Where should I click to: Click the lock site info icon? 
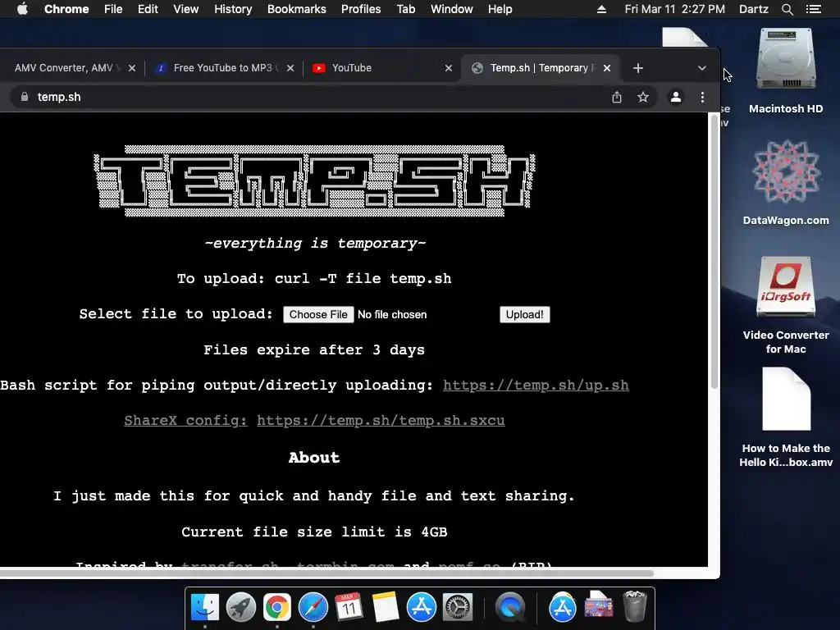click(24, 97)
